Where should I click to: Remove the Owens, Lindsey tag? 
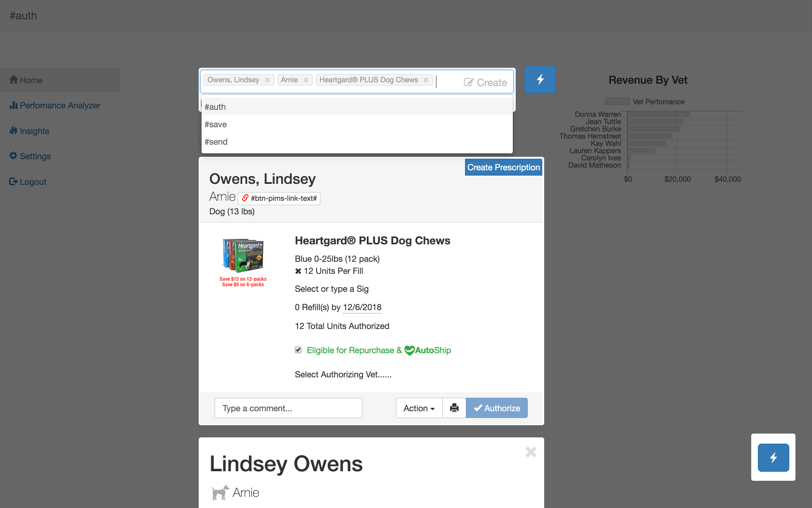pyautogui.click(x=267, y=80)
